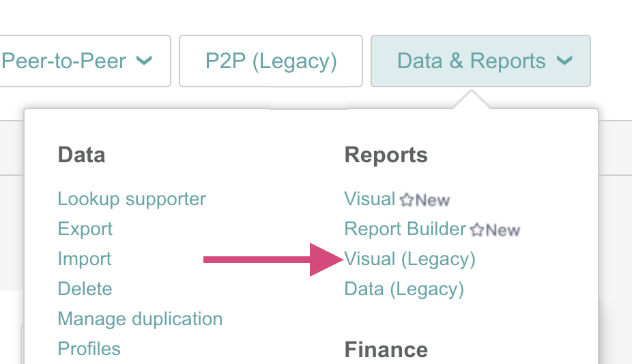Open Data (Legacy) reports
632x364 pixels.
[404, 289]
